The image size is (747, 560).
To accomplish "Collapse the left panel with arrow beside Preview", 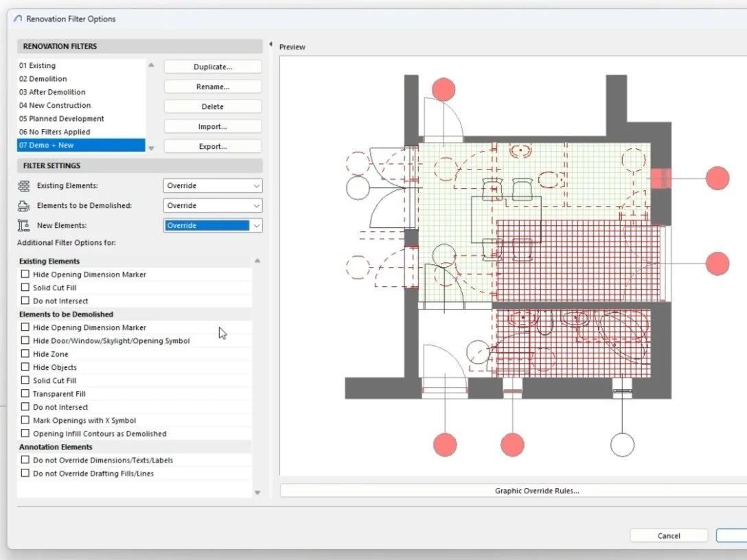I will coord(271,45).
